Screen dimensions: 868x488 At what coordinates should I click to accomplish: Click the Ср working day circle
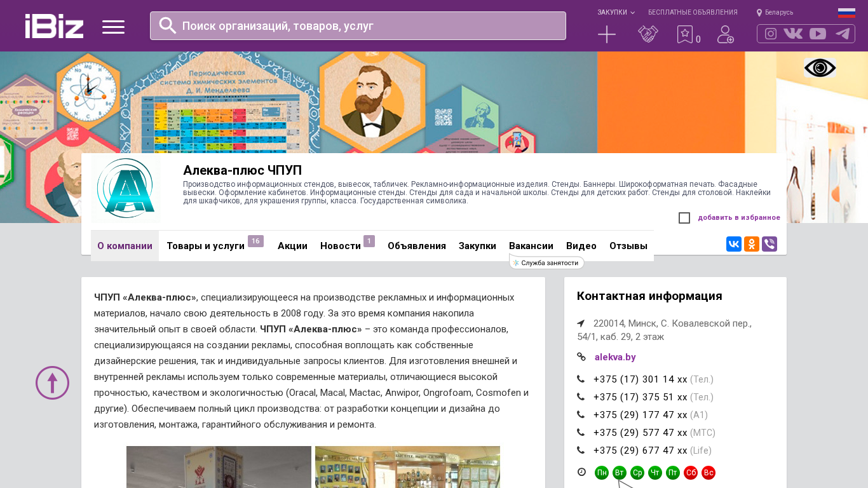click(637, 473)
